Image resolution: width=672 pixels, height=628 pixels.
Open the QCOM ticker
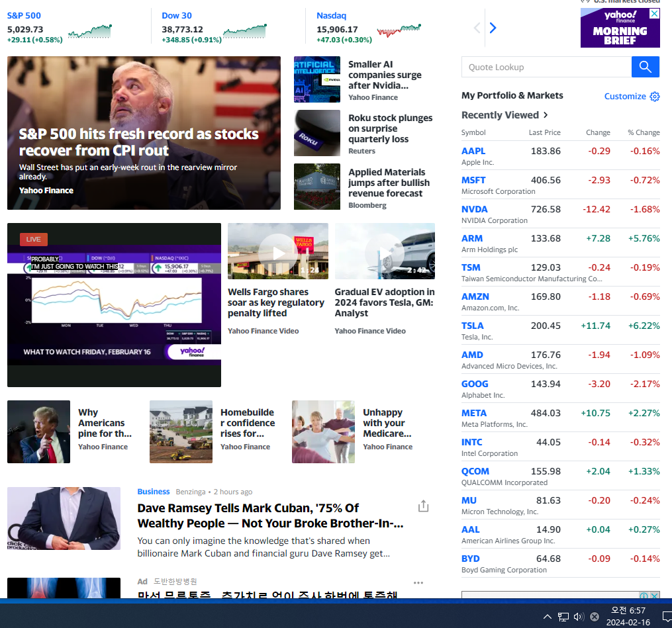[x=475, y=471]
